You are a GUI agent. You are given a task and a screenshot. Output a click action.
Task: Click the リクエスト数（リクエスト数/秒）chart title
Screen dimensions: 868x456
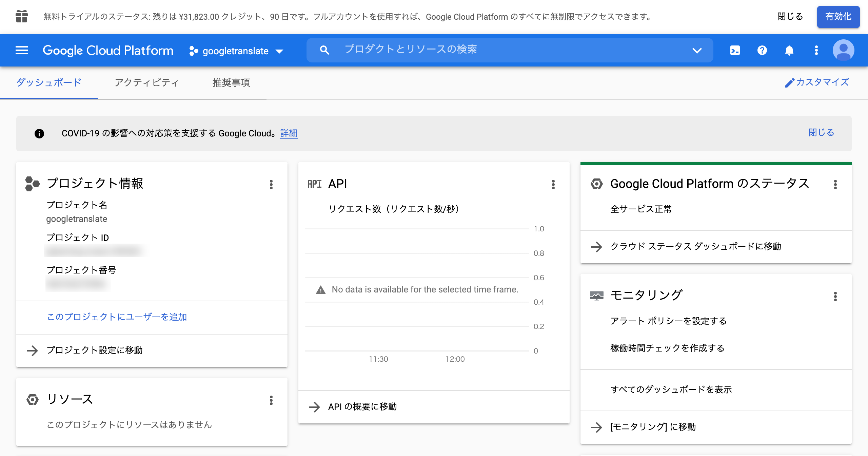[394, 209]
